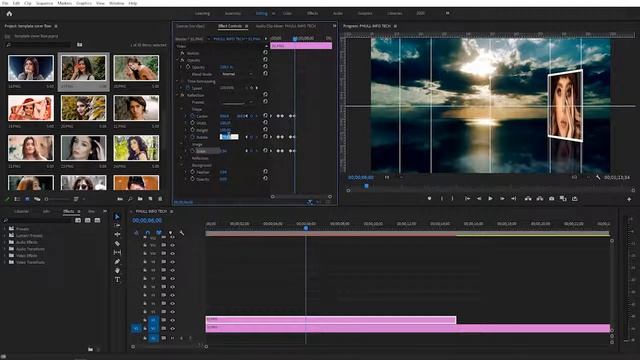Screen dimensions: 640x360
Task: Go to In point in program monitor
Action: tap(467, 199)
